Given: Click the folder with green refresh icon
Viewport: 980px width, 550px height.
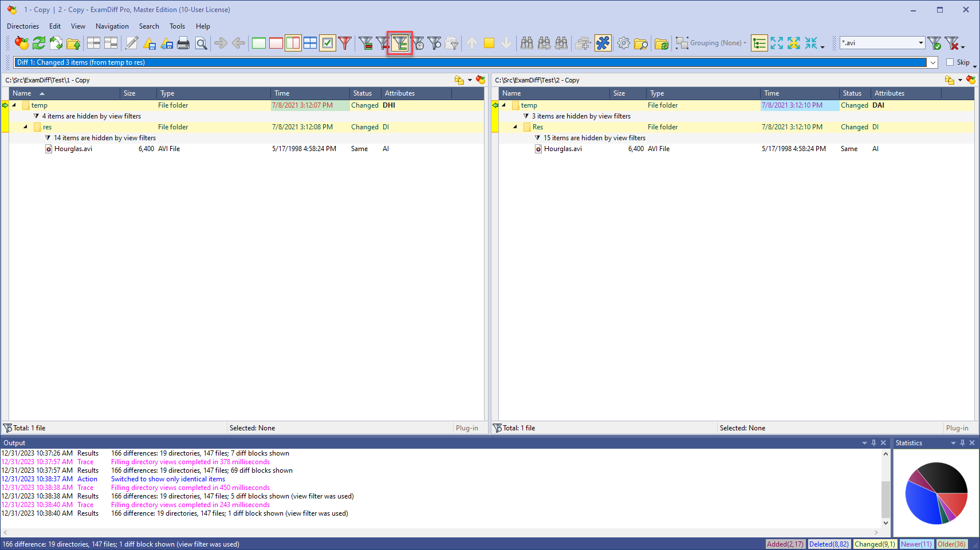Looking at the screenshot, I should (662, 43).
